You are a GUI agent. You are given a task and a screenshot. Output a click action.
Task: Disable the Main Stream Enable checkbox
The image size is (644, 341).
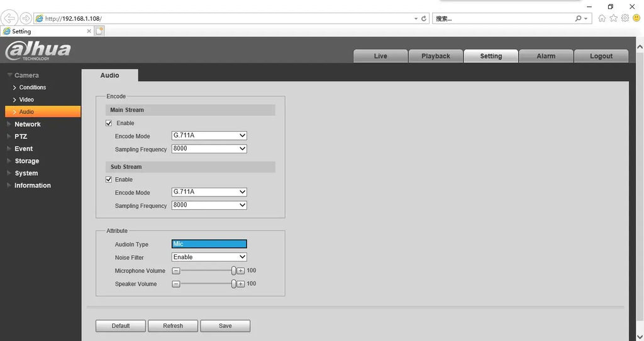coord(109,123)
